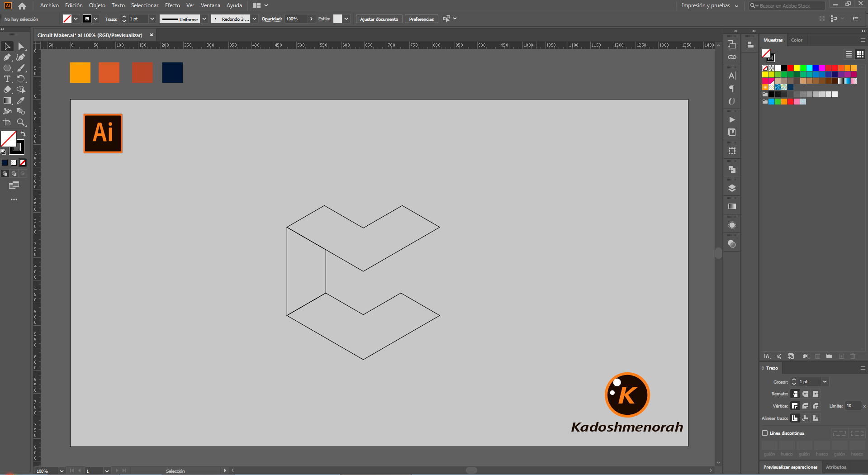The width and height of the screenshot is (868, 475).
Task: Click dark navy square above artboard
Action: pos(172,72)
